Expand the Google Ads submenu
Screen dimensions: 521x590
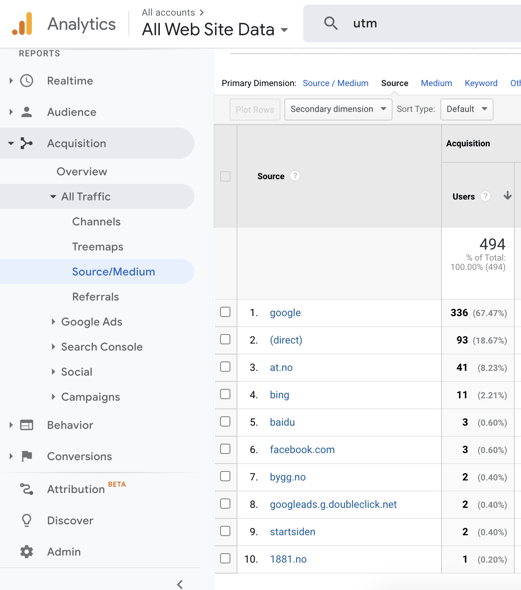coord(53,322)
